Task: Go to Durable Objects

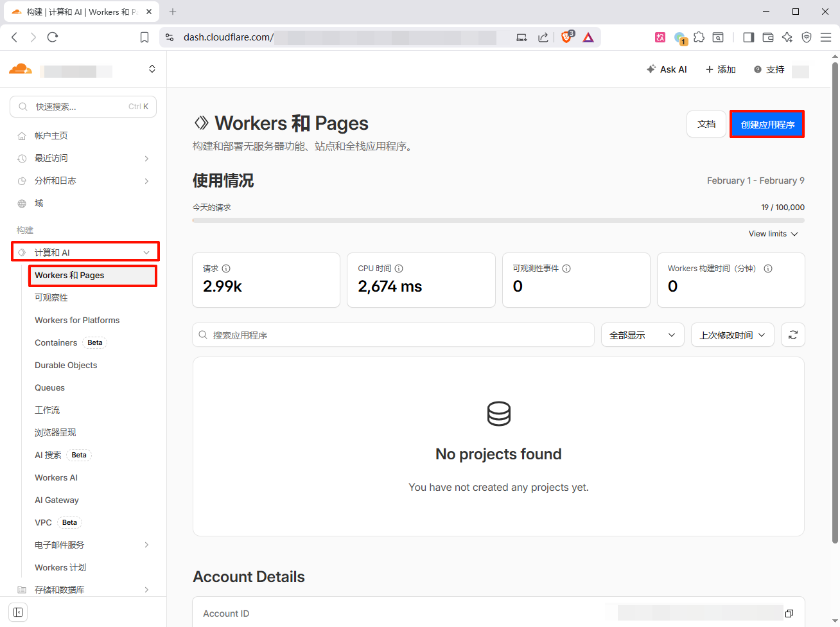Action: pos(66,365)
